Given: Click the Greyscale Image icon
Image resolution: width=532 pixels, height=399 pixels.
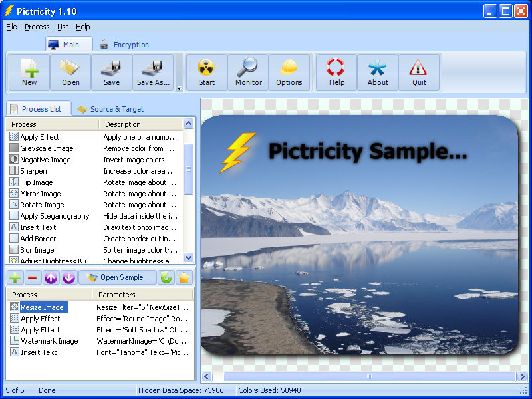Looking at the screenshot, I should coord(14,148).
